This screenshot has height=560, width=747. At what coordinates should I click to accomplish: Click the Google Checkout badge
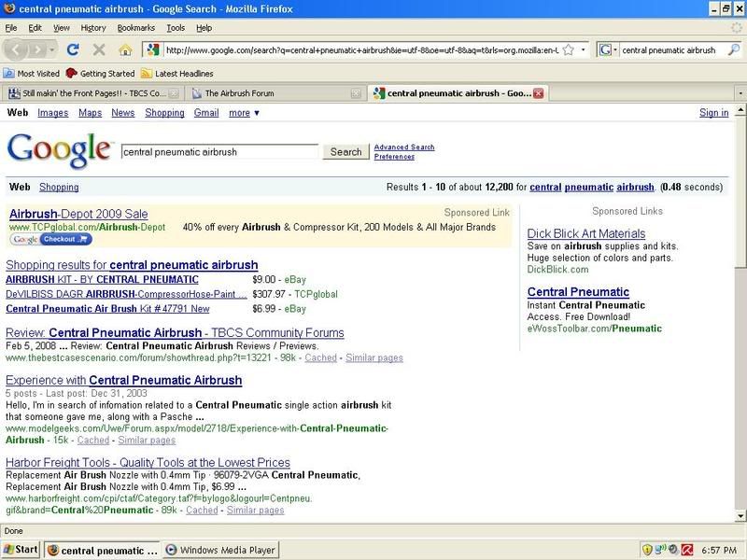click(x=51, y=240)
